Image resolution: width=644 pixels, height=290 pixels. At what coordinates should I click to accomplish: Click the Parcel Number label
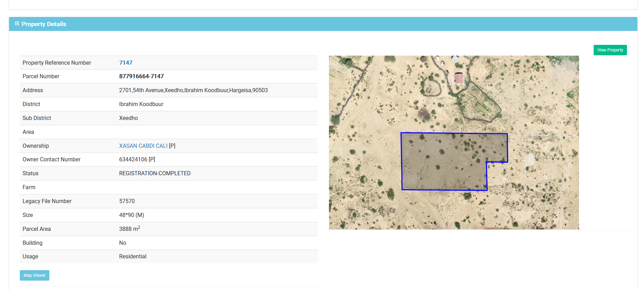41,76
